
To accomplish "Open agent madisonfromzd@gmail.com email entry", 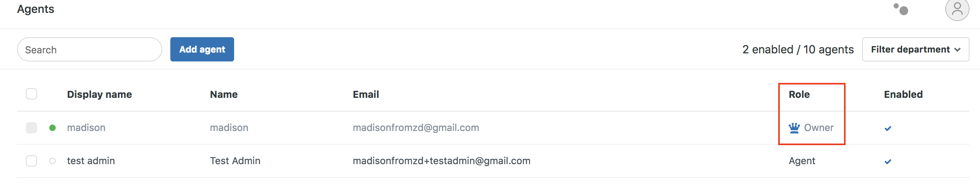I will coord(416,128).
